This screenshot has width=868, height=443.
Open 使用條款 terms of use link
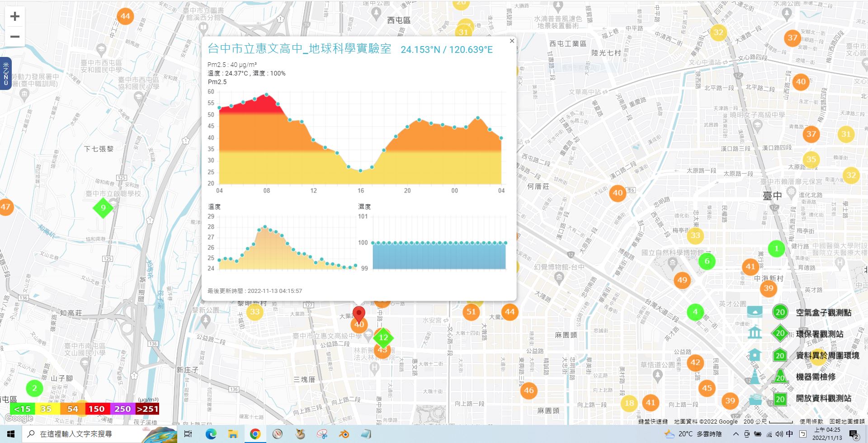tap(811, 421)
